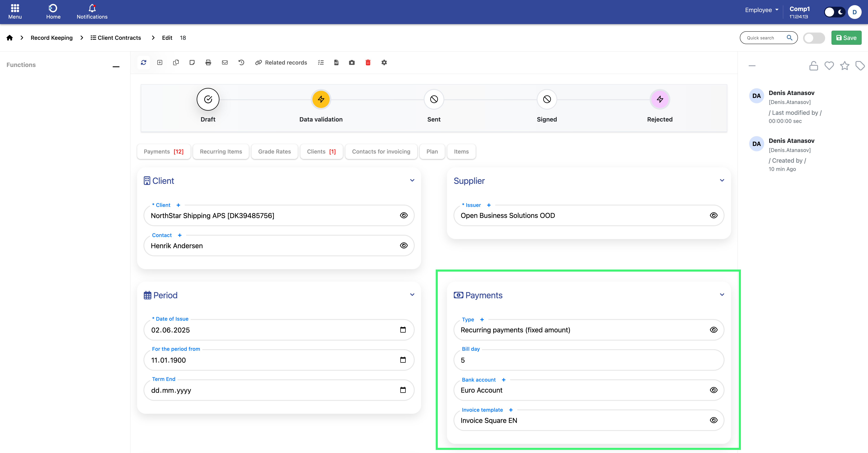
Task: Collapse the Client section chevron
Action: point(412,180)
